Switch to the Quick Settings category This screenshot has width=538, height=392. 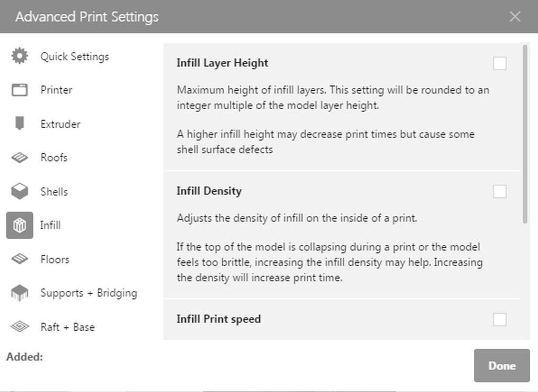(x=75, y=56)
